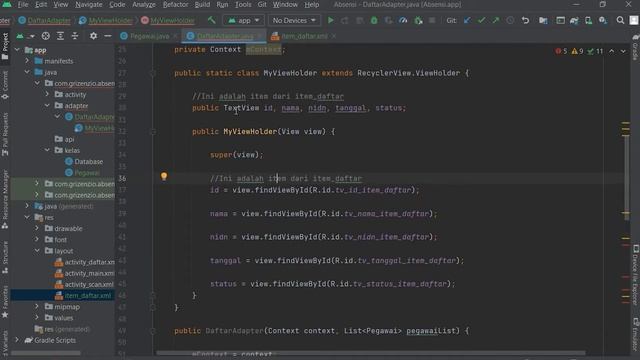Image resolution: width=640 pixels, height=360 pixels.
Task: Click the Project panel horizontal scrollbar
Action: click(46, 353)
